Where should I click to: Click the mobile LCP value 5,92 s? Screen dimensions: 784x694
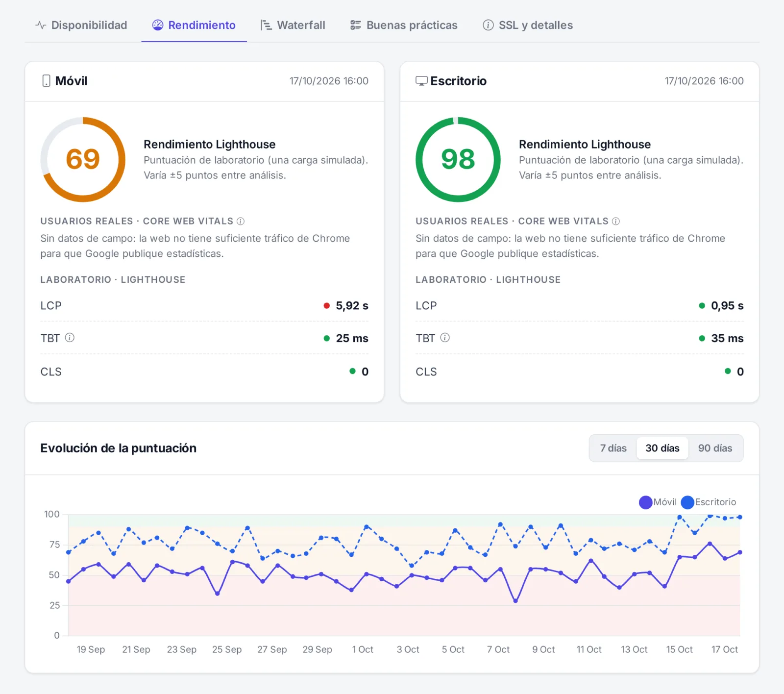352,306
